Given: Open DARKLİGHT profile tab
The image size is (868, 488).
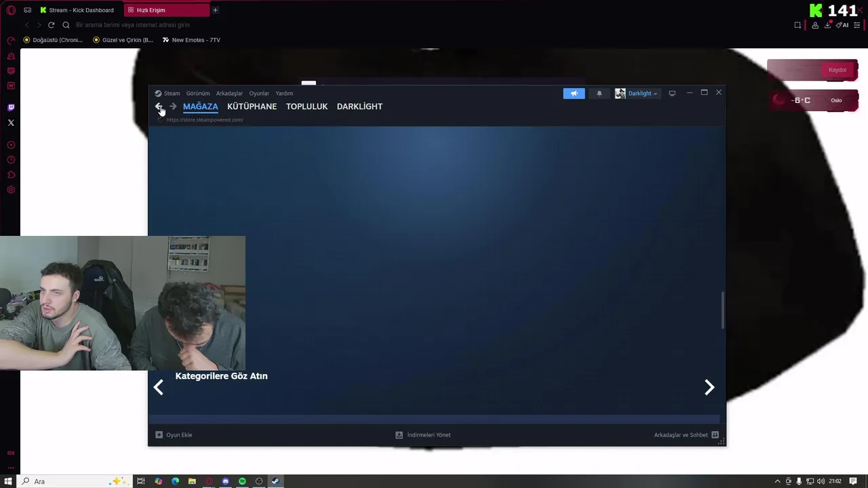Looking at the screenshot, I should pos(359,106).
